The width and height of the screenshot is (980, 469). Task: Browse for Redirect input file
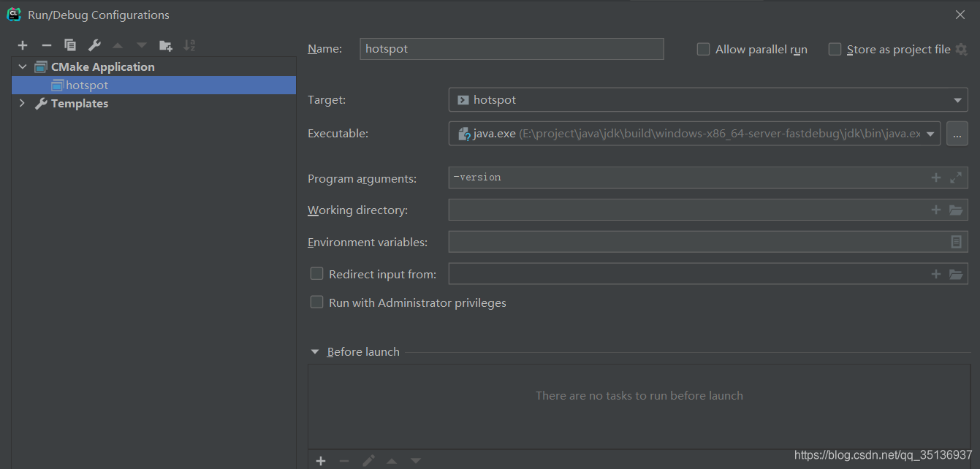coord(956,274)
